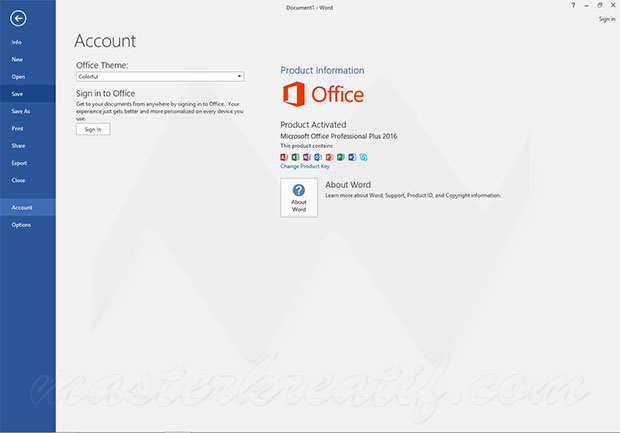The height and width of the screenshot is (433, 620).
Task: Open Word Options from the sidebar
Action: tap(28, 225)
